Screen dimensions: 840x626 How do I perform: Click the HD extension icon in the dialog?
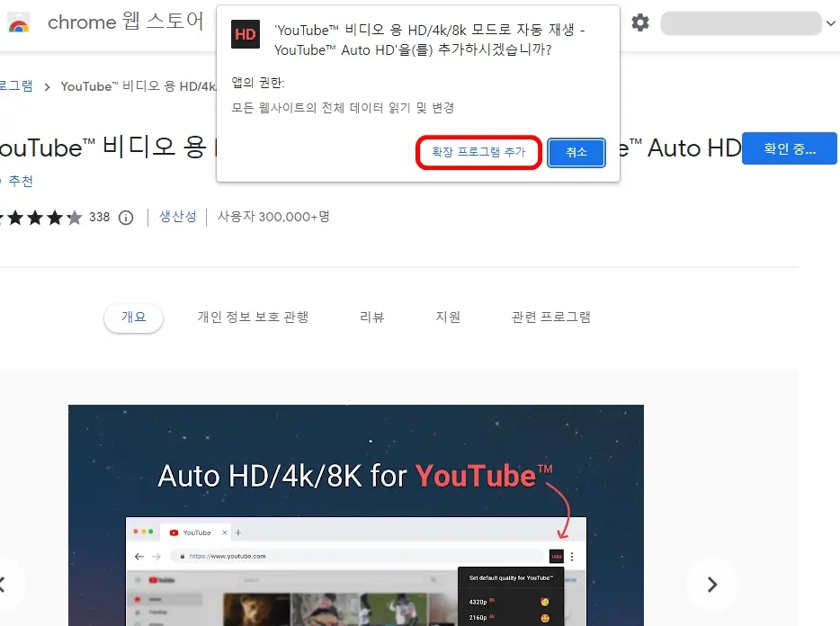(x=245, y=34)
